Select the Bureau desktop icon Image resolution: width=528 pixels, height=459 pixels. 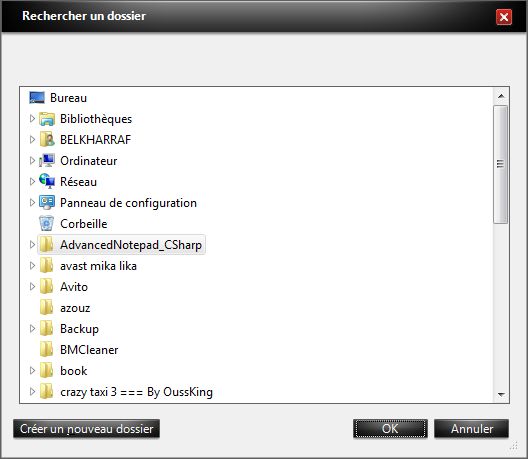(x=37, y=98)
